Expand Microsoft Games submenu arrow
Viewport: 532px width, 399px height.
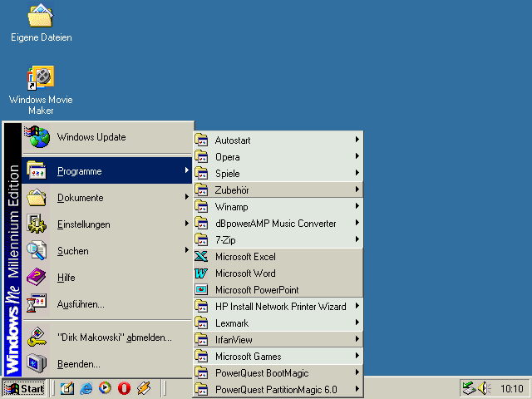pyautogui.click(x=357, y=356)
